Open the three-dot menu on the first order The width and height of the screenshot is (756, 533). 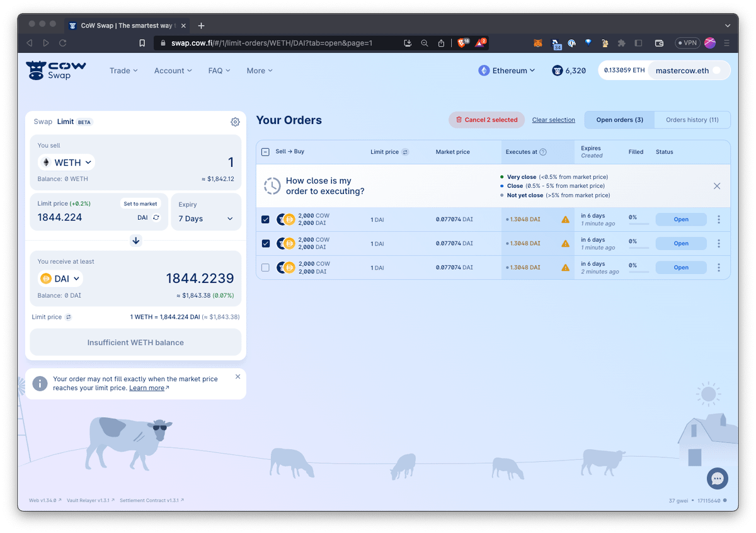pyautogui.click(x=719, y=219)
